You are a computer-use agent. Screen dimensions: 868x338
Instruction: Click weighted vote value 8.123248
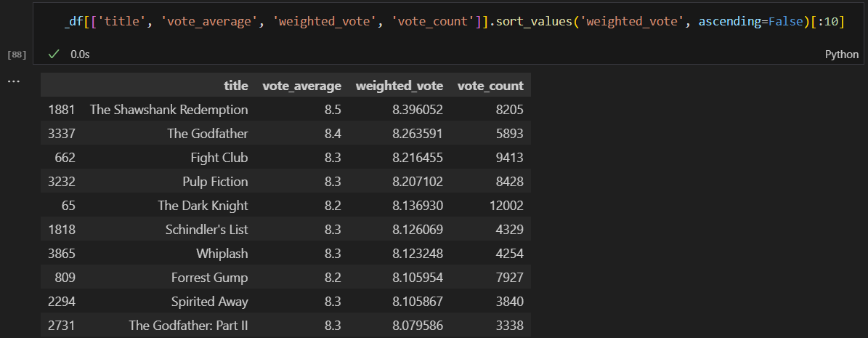tap(418, 253)
